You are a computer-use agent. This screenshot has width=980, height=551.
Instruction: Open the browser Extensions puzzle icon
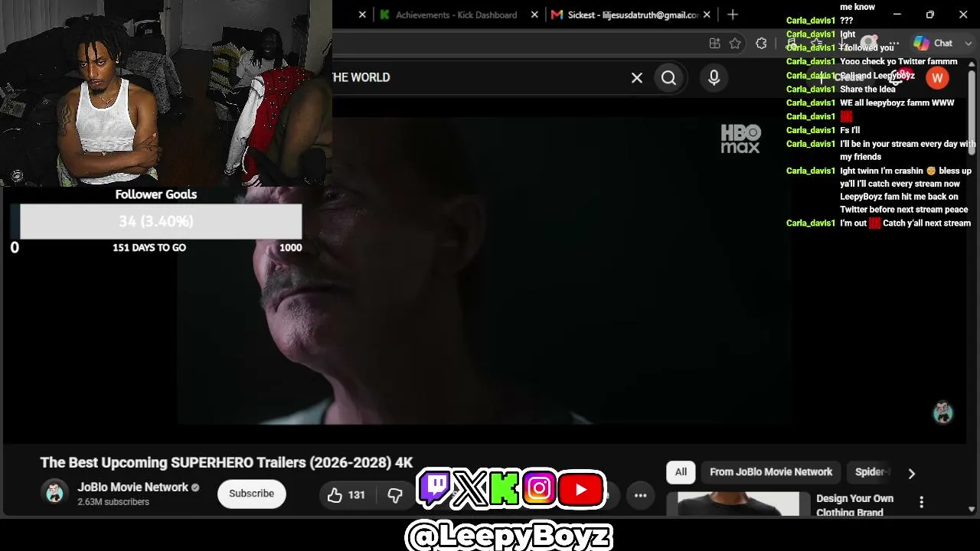click(761, 44)
